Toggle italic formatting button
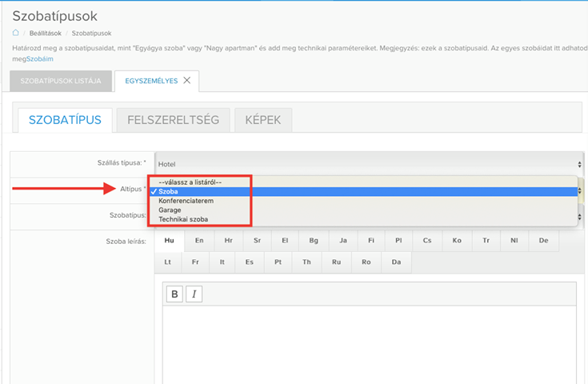The width and height of the screenshot is (588, 384). (x=194, y=294)
